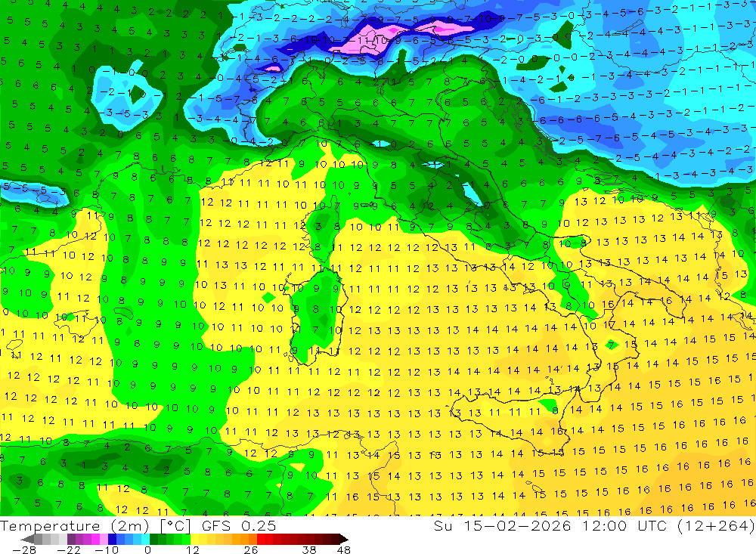This screenshot has width=756, height=554.
Task: Click the "0" legend scale label
Action: pyautogui.click(x=147, y=550)
